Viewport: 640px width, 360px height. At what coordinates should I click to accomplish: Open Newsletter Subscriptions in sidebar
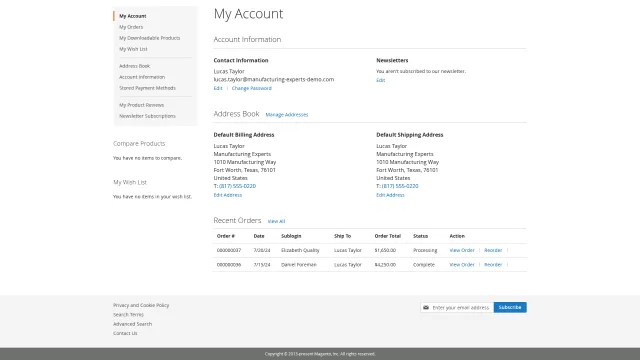pyautogui.click(x=147, y=116)
